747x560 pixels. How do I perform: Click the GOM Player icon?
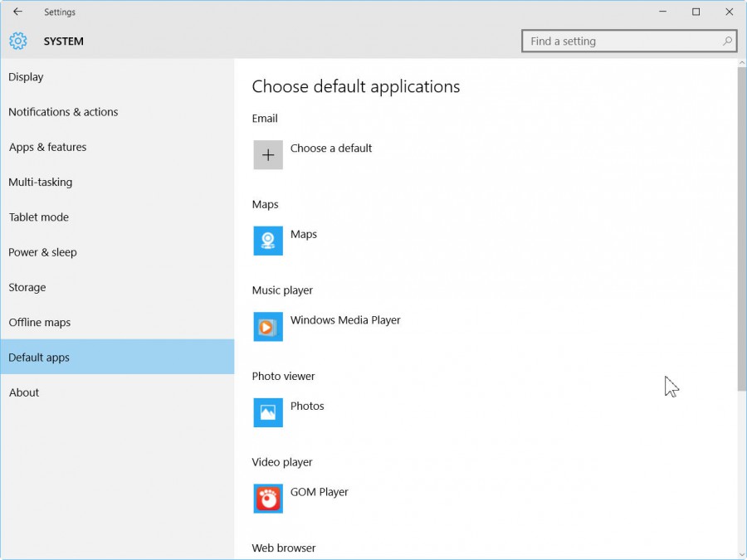267,499
